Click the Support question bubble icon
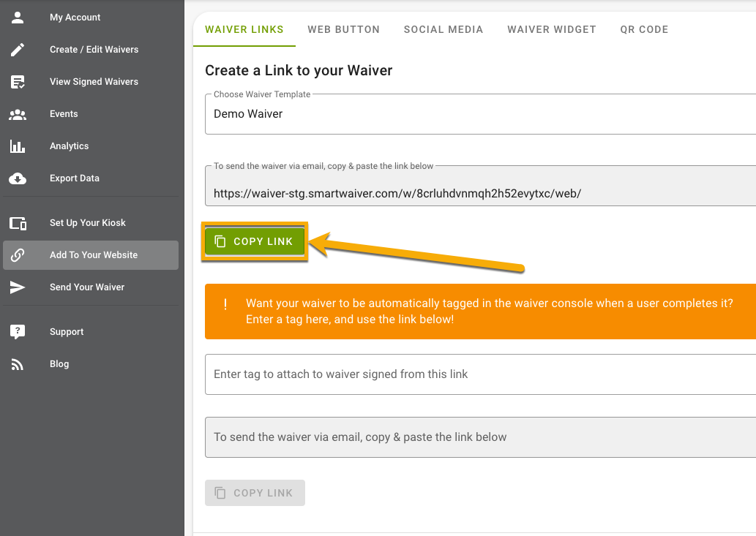This screenshot has width=756, height=536. [x=18, y=332]
